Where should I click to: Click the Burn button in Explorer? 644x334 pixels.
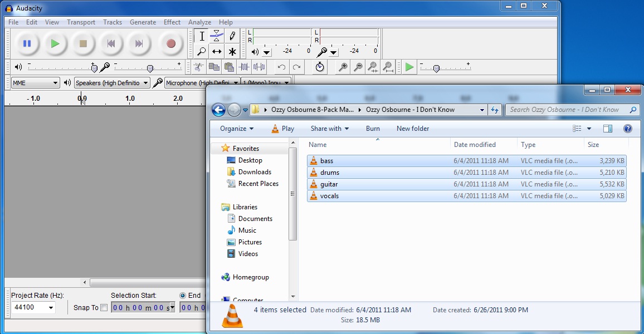373,129
